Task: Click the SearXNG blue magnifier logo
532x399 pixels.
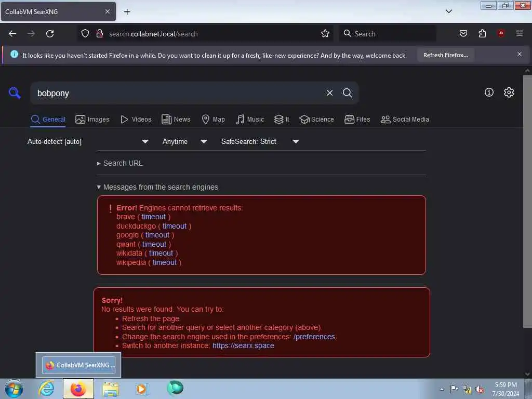Action: tap(15, 92)
